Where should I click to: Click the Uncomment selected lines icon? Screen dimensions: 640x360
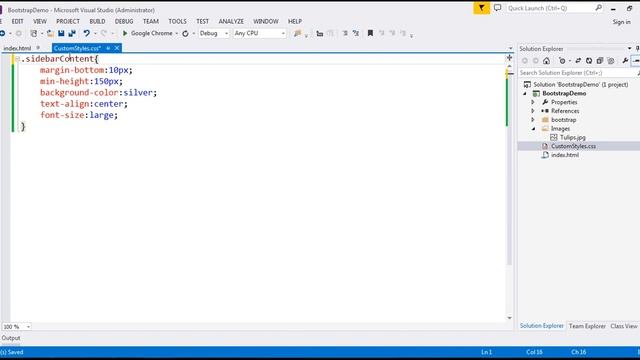356,33
